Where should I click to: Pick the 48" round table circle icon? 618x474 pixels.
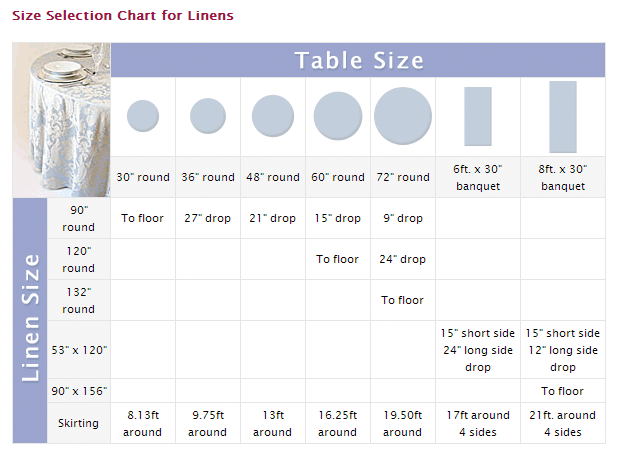click(272, 116)
